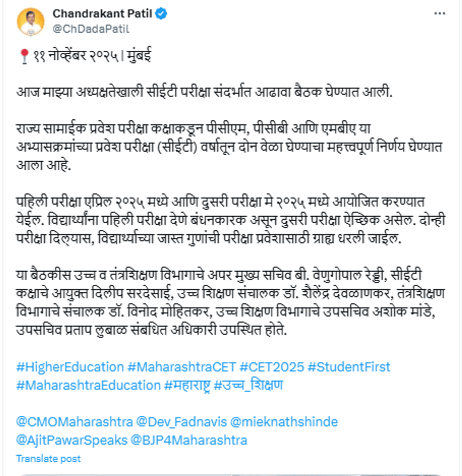Click the red pushpin emoji
Image resolution: width=462 pixels, height=476 pixels.
point(24,56)
